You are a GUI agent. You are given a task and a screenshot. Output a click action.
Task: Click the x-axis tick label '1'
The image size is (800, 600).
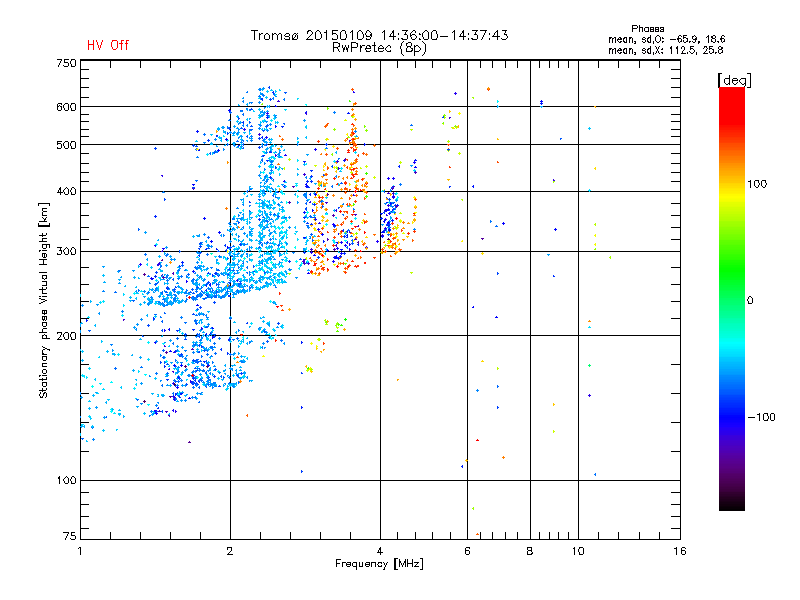tap(80, 551)
